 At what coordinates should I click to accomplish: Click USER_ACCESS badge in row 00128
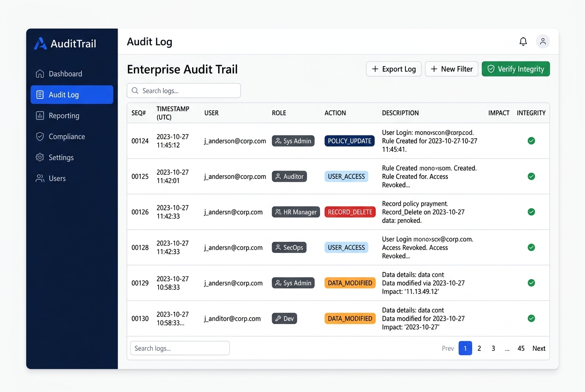pyautogui.click(x=346, y=247)
